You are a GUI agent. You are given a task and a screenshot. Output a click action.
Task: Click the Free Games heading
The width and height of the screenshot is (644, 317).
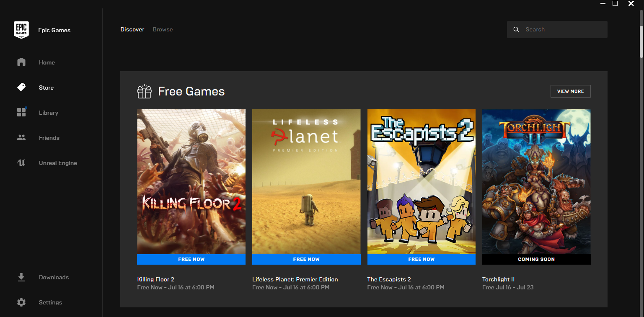point(191,91)
